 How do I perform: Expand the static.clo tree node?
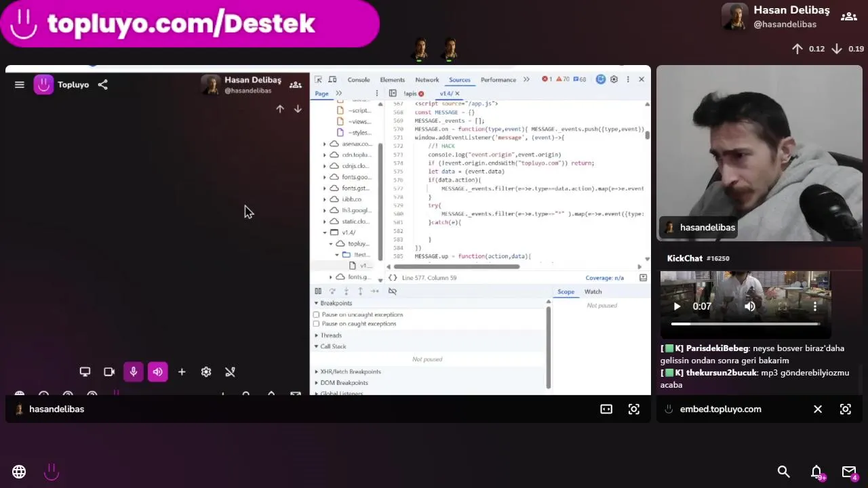coord(324,222)
